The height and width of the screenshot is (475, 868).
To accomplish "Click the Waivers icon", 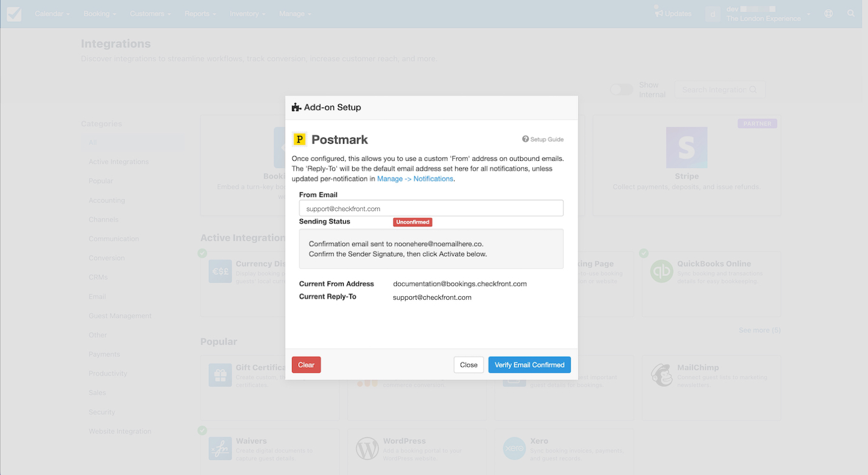I will (220, 449).
